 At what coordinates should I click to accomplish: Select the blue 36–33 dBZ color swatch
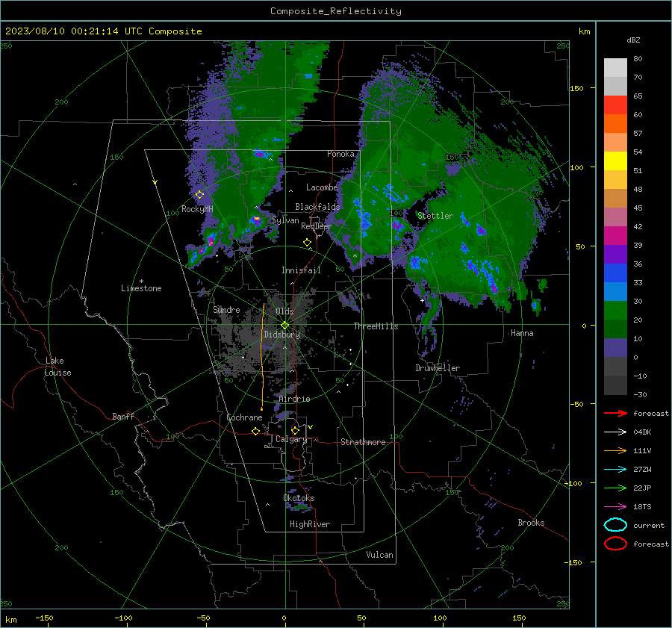pyautogui.click(x=615, y=273)
